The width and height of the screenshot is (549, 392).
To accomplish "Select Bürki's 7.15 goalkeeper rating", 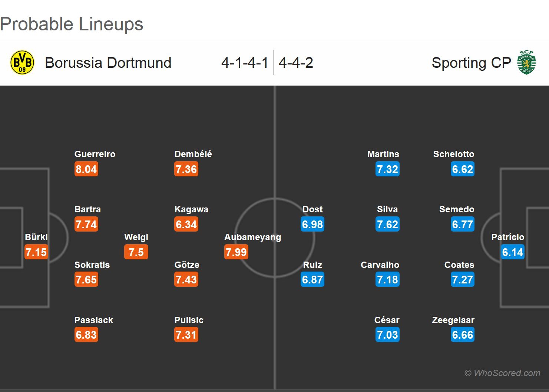I will (36, 252).
